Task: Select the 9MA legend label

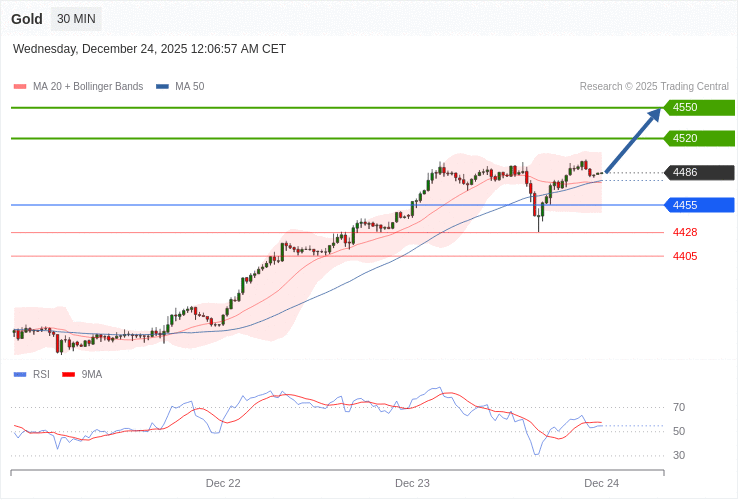Action: 92,375
